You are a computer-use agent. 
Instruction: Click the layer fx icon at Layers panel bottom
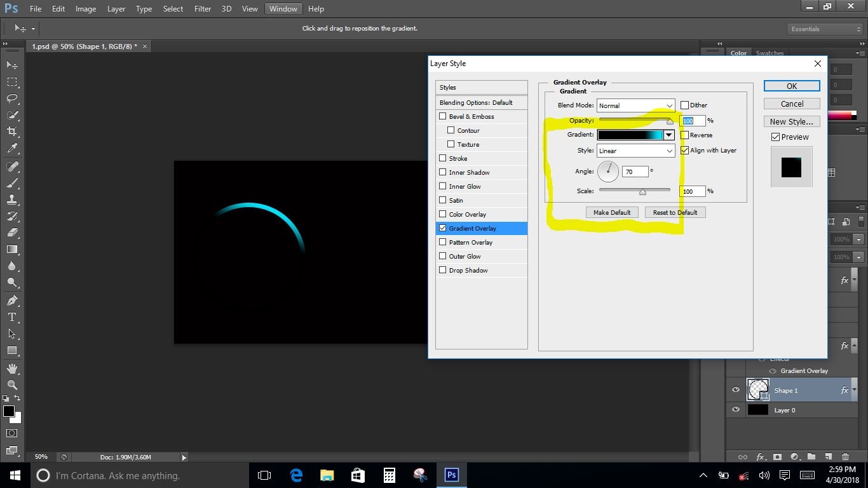760,457
